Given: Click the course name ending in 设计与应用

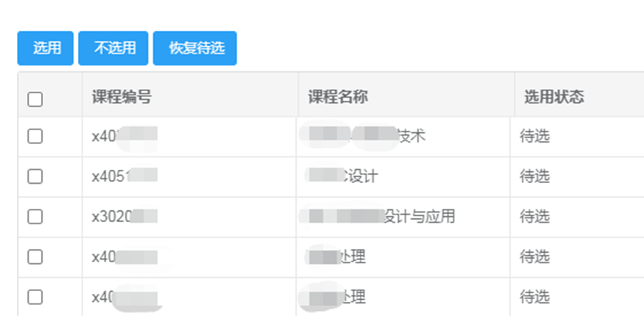Looking at the screenshot, I should coord(378,217).
